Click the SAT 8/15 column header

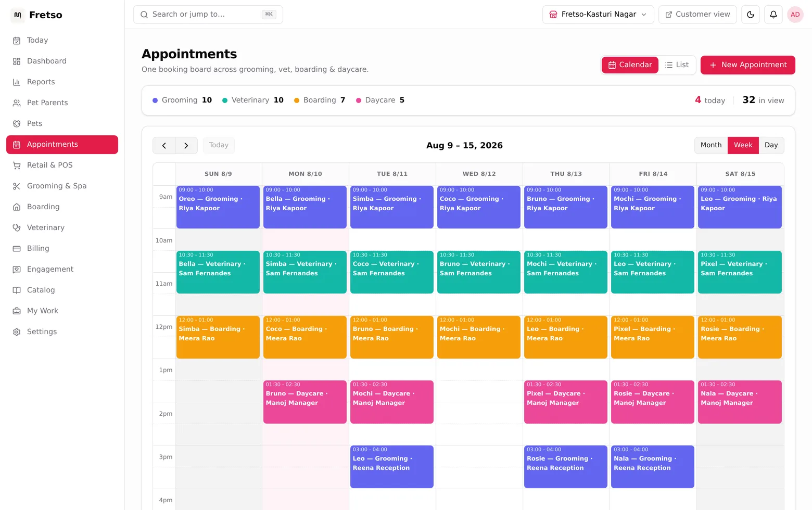click(740, 174)
